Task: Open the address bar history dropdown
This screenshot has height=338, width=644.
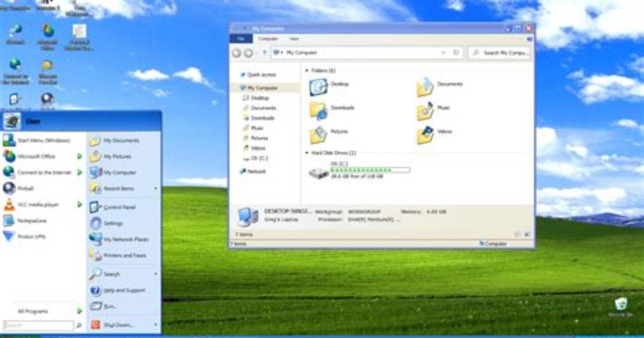Action: (443, 53)
